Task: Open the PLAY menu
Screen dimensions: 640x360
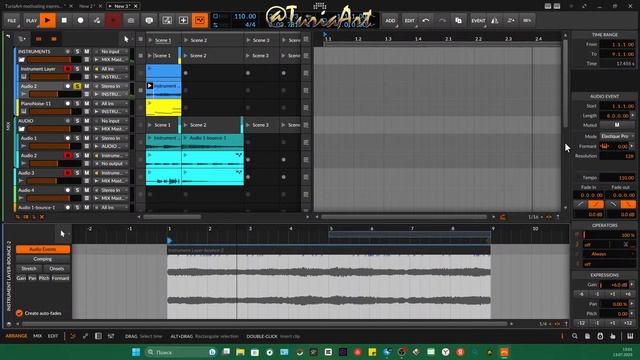Action: tap(31, 20)
